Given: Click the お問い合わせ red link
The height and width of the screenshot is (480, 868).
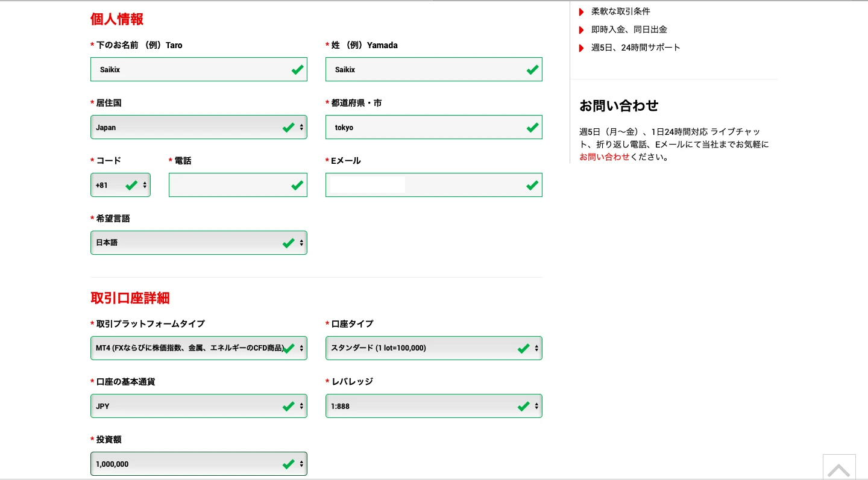Looking at the screenshot, I should point(604,157).
